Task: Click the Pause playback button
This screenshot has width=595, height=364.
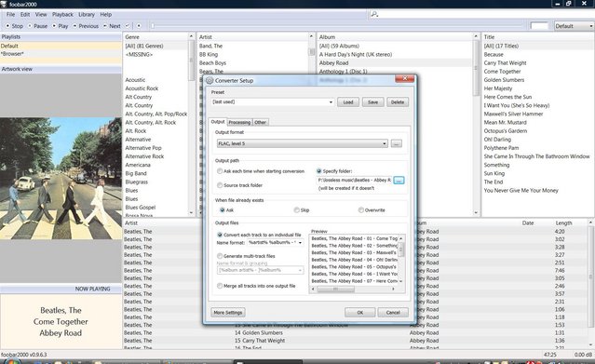Action: click(x=37, y=26)
